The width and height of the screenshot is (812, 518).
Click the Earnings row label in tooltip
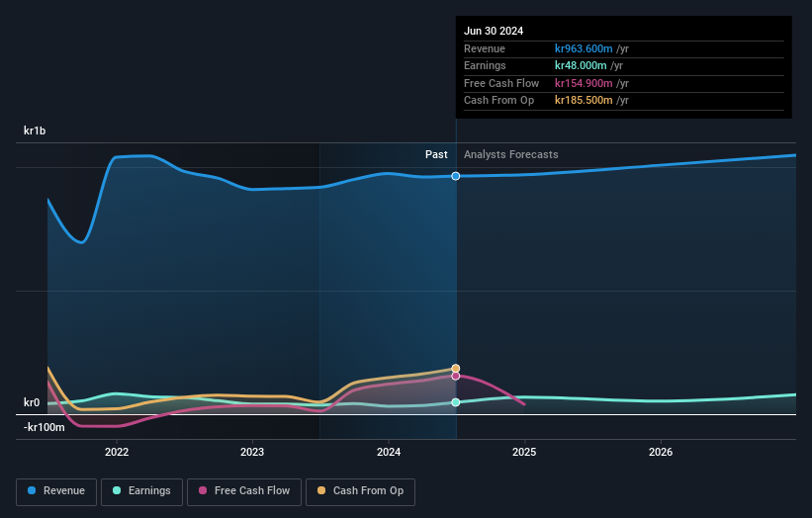click(485, 65)
